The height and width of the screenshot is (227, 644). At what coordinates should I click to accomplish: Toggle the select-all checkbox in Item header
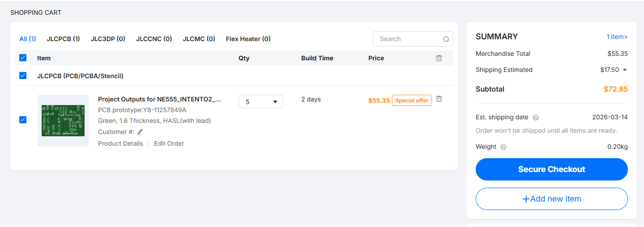(23, 58)
